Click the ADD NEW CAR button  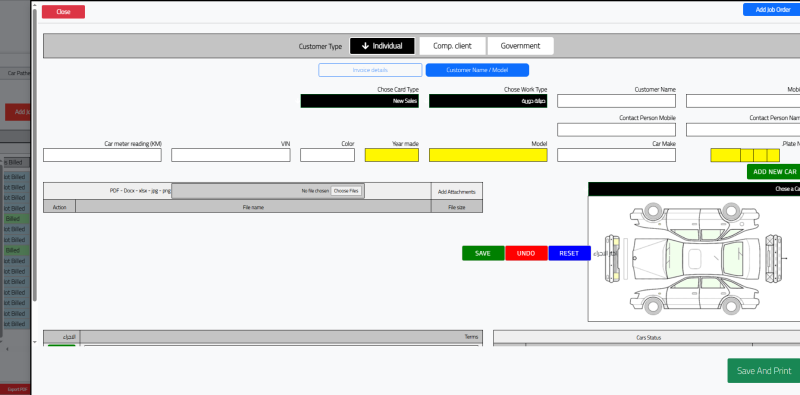773,172
